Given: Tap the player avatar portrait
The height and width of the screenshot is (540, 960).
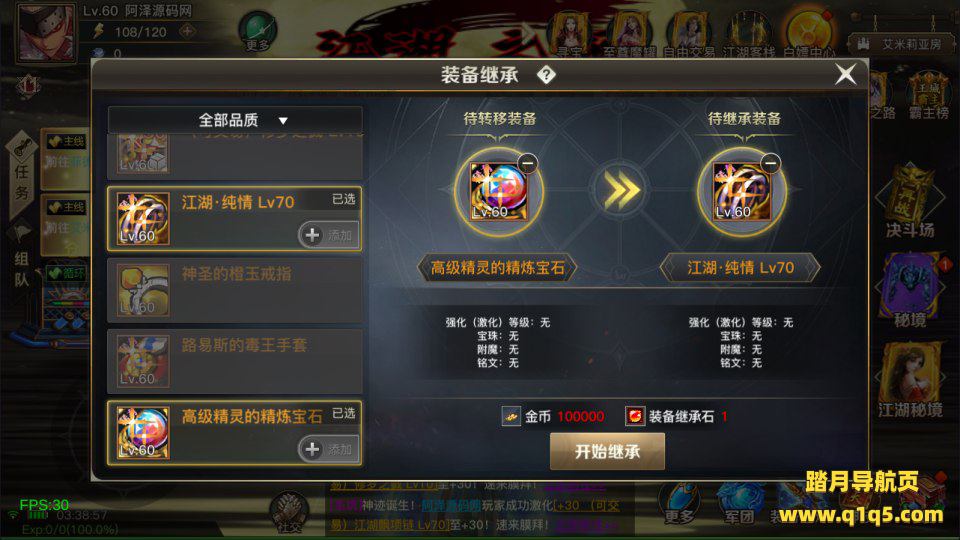Looking at the screenshot, I should click(47, 32).
